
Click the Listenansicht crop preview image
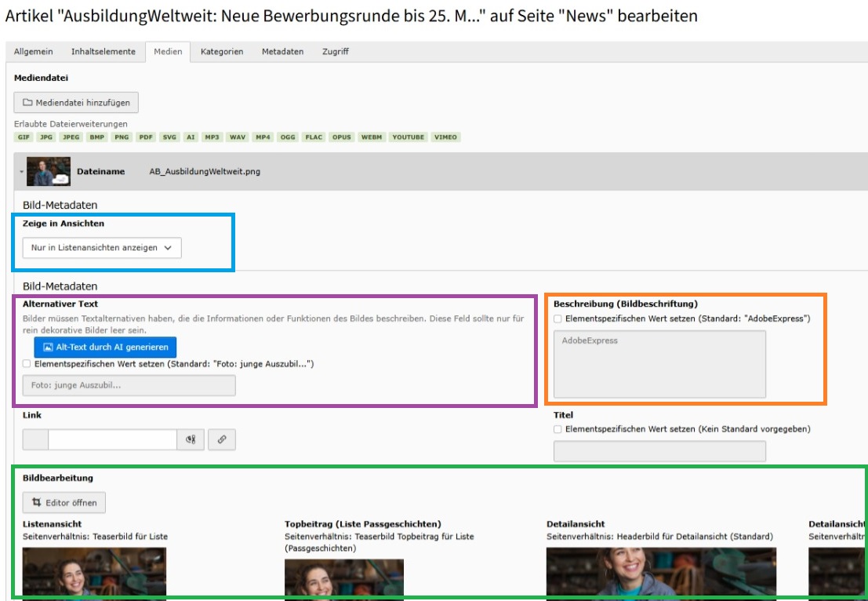coord(94,574)
